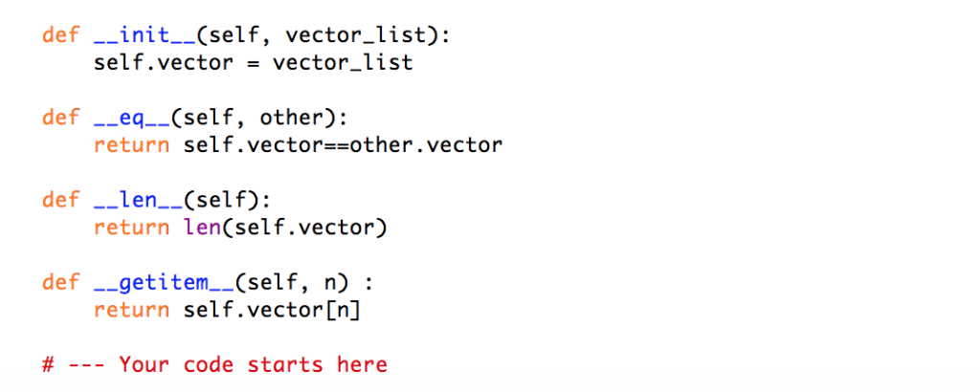This screenshot has width=980, height=392.
Task: Click the def keyword before __len__
Action: click(x=61, y=201)
